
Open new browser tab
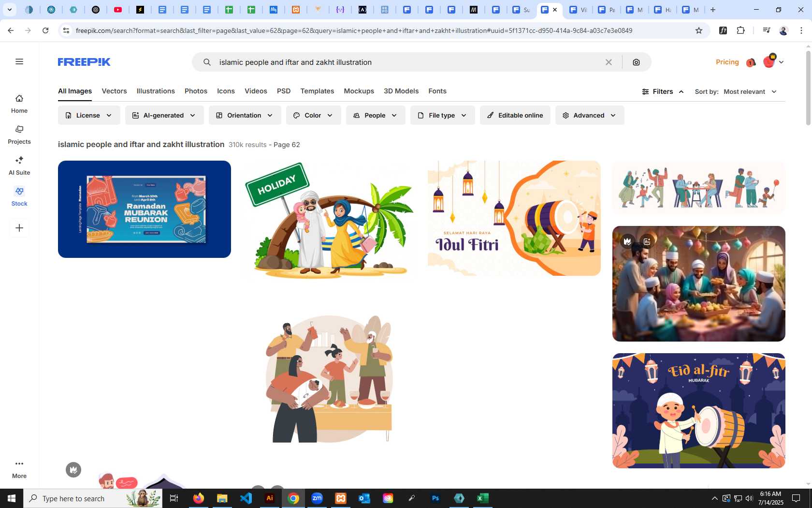(x=713, y=10)
